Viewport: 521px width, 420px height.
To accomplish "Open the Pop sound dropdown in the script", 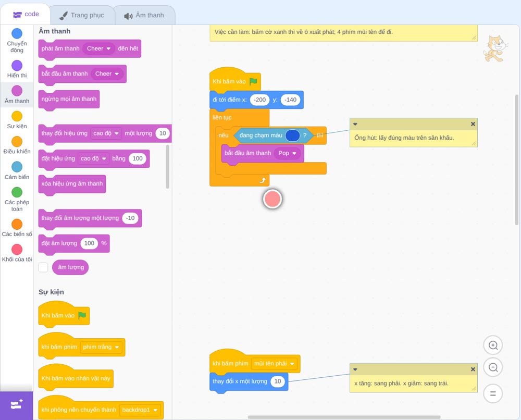I will pos(287,153).
